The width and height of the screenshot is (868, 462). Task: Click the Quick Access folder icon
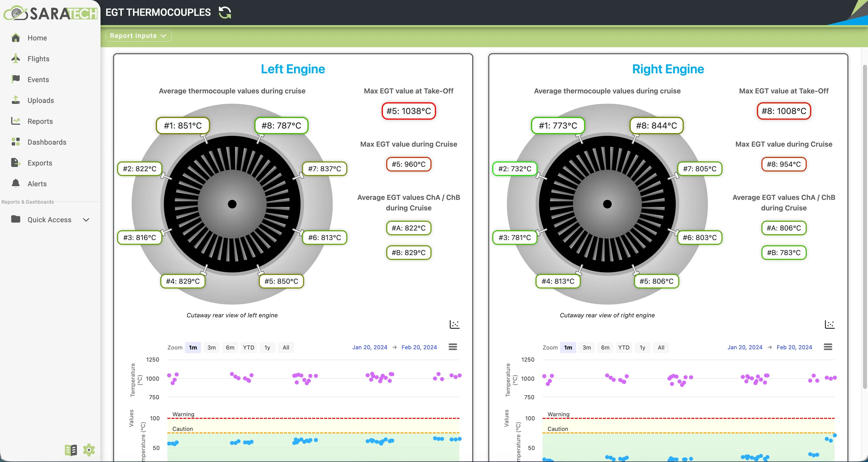16,219
